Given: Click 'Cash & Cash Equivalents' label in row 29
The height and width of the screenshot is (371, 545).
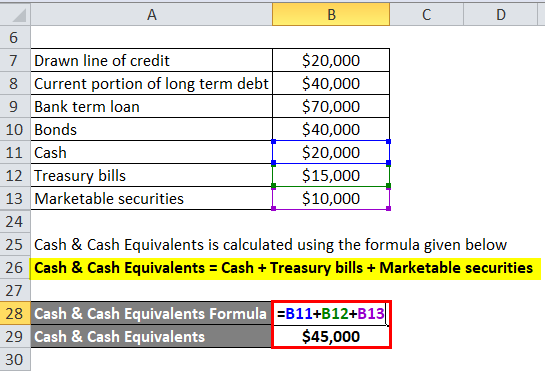Looking at the screenshot, I should 152,336.
